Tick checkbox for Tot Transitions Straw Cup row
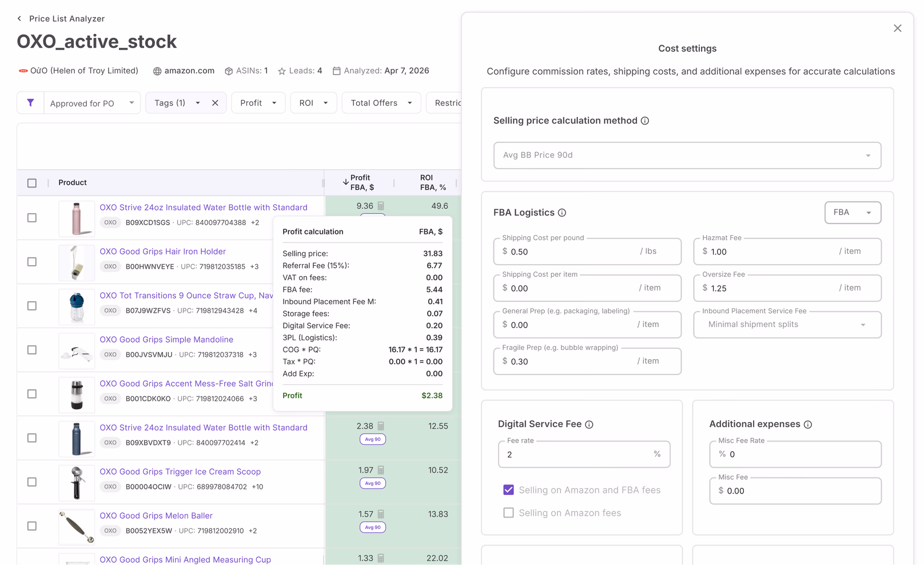This screenshot has height=565, width=924. (32, 306)
